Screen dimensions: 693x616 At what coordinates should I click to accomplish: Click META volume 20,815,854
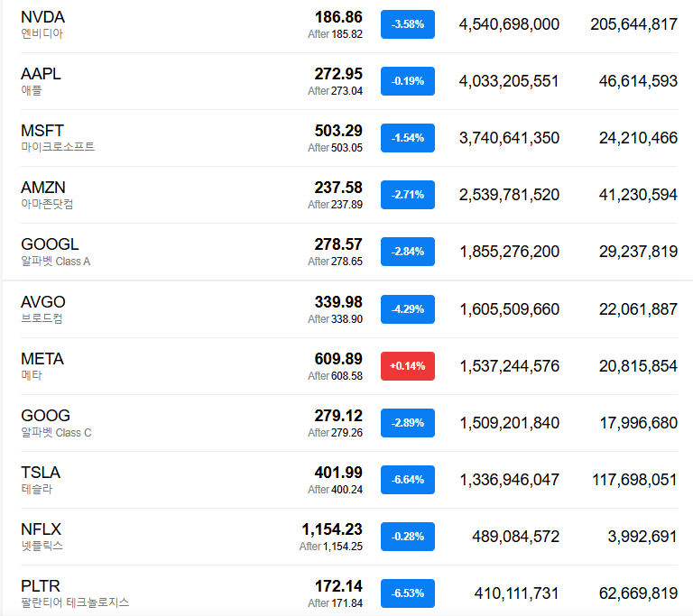coord(638,366)
